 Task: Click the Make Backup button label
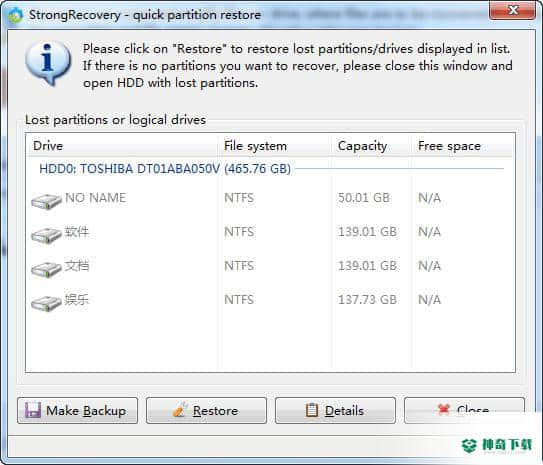click(x=86, y=411)
